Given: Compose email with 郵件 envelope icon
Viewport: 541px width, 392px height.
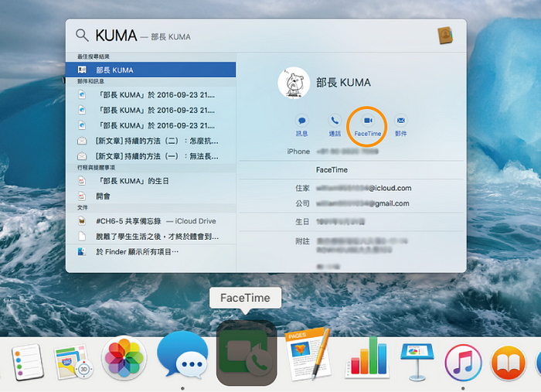Looking at the screenshot, I should pos(400,121).
